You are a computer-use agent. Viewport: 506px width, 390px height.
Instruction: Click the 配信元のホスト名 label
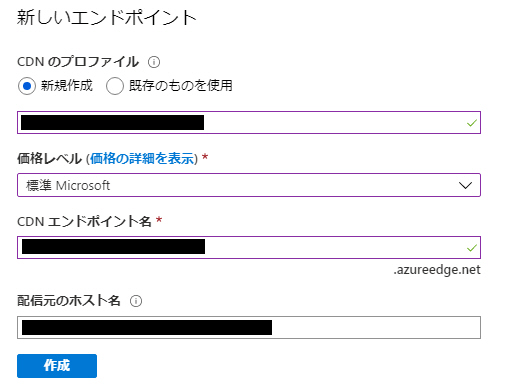point(69,301)
